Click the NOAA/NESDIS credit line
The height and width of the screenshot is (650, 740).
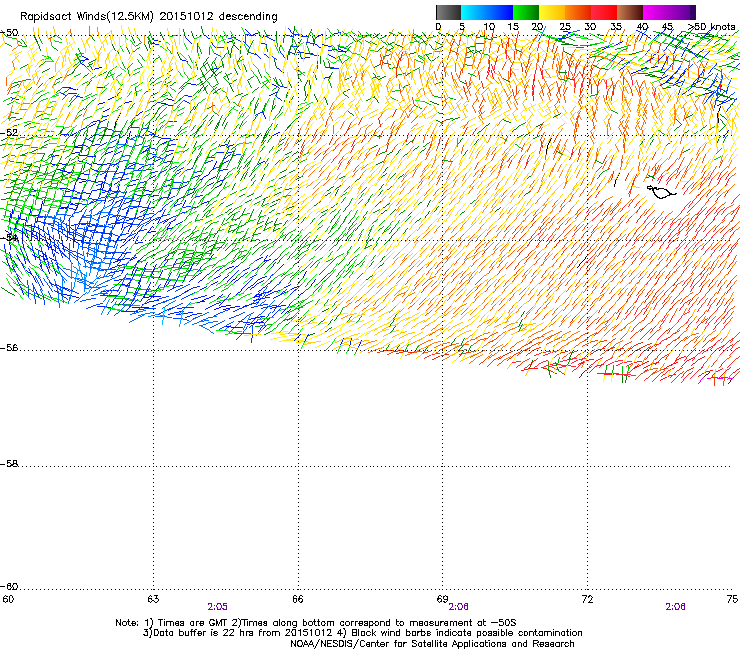[432, 644]
